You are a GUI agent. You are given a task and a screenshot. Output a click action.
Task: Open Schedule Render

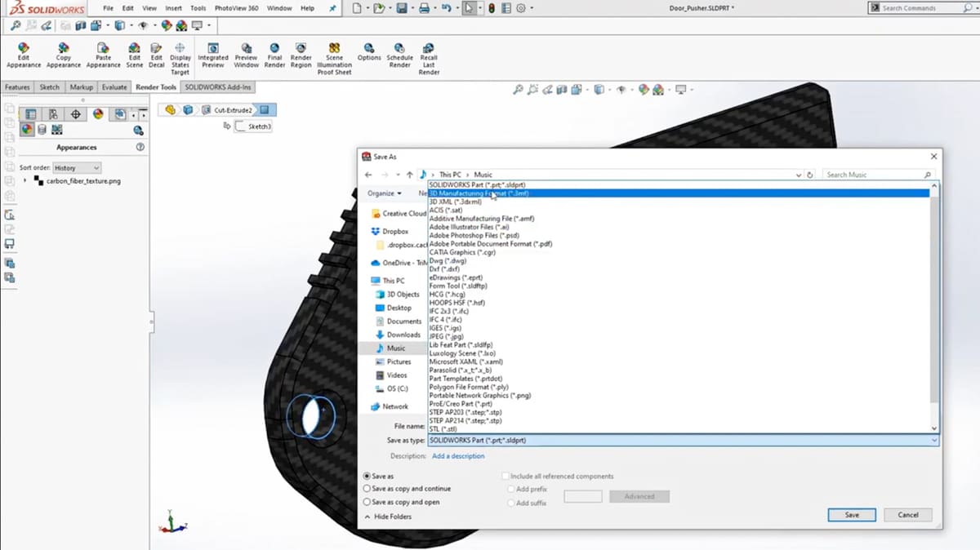pos(399,55)
